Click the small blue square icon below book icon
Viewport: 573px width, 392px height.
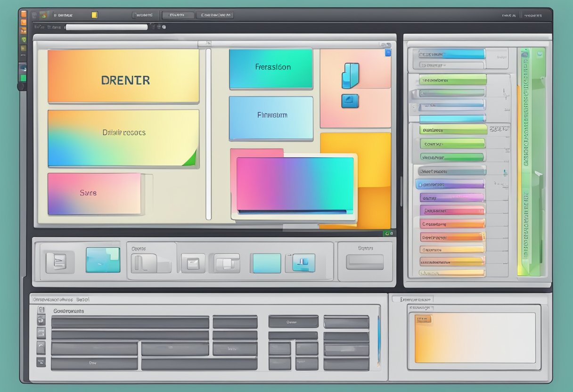tap(350, 101)
